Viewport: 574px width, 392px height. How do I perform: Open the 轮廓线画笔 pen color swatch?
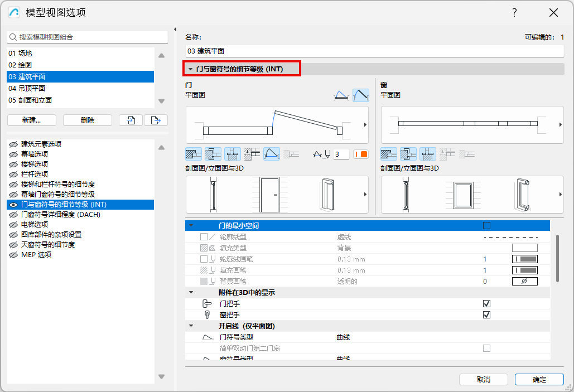(x=524, y=259)
